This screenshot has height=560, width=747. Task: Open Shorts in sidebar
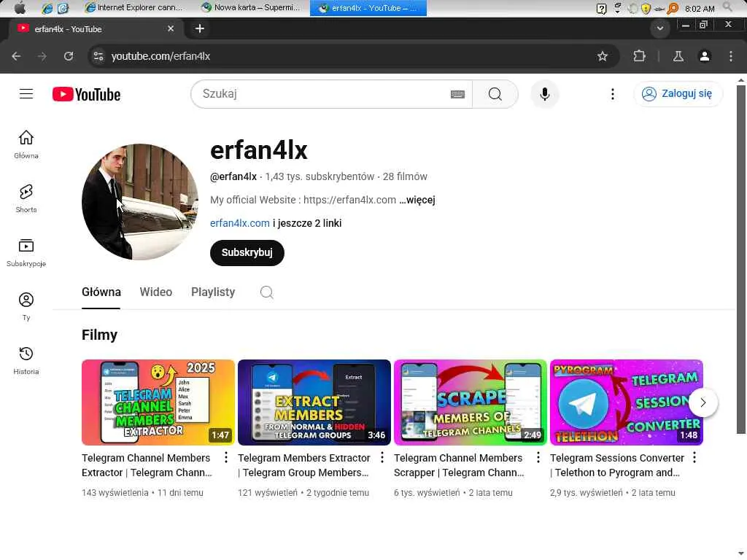point(26,198)
